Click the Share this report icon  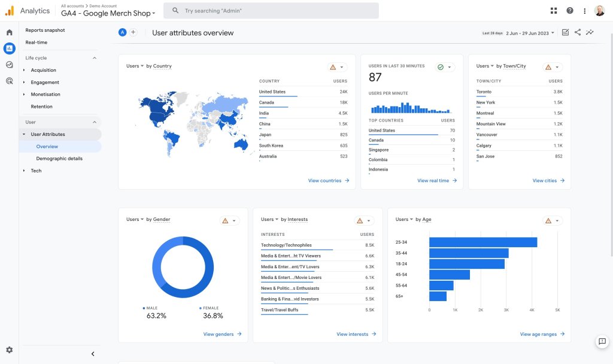coord(578,32)
